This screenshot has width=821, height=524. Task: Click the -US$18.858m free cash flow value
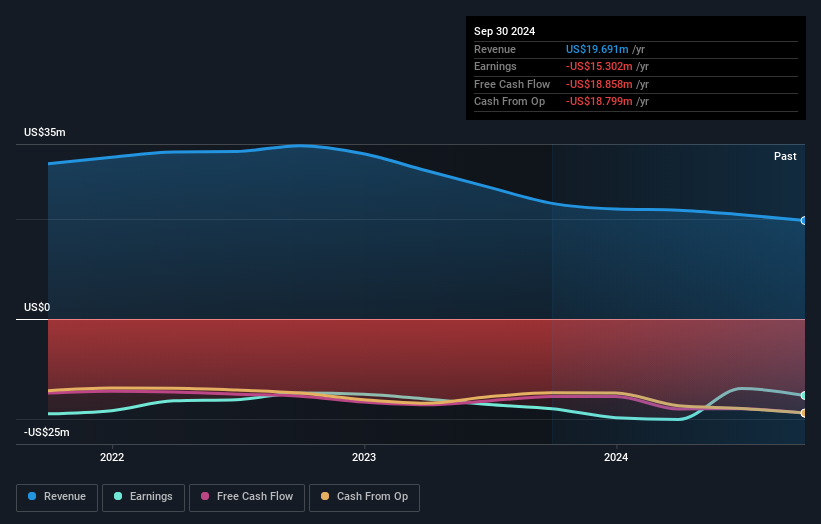point(599,84)
